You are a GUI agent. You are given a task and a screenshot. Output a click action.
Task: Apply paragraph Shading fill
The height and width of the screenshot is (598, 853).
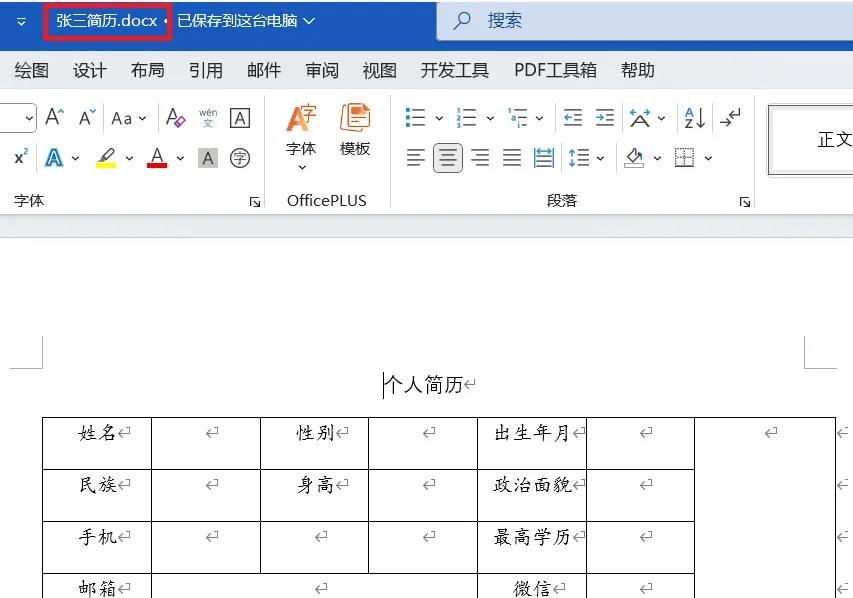click(x=634, y=158)
